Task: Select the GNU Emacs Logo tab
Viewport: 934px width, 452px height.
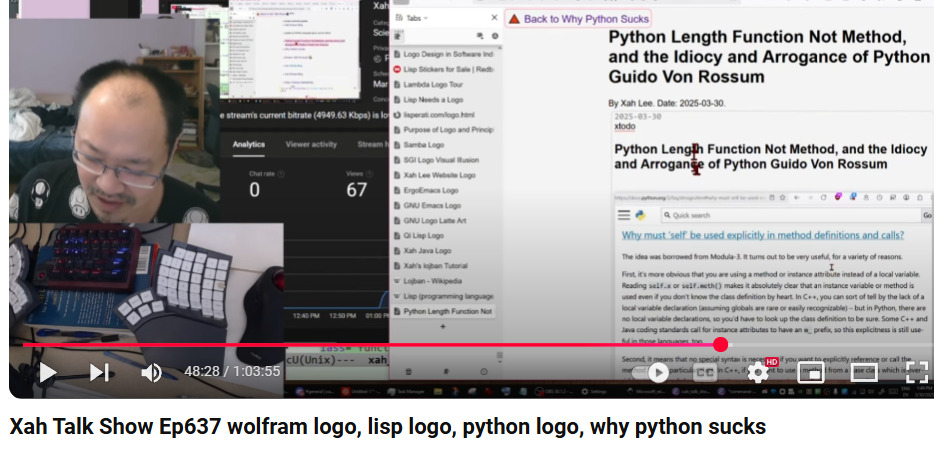Action: [x=444, y=205]
